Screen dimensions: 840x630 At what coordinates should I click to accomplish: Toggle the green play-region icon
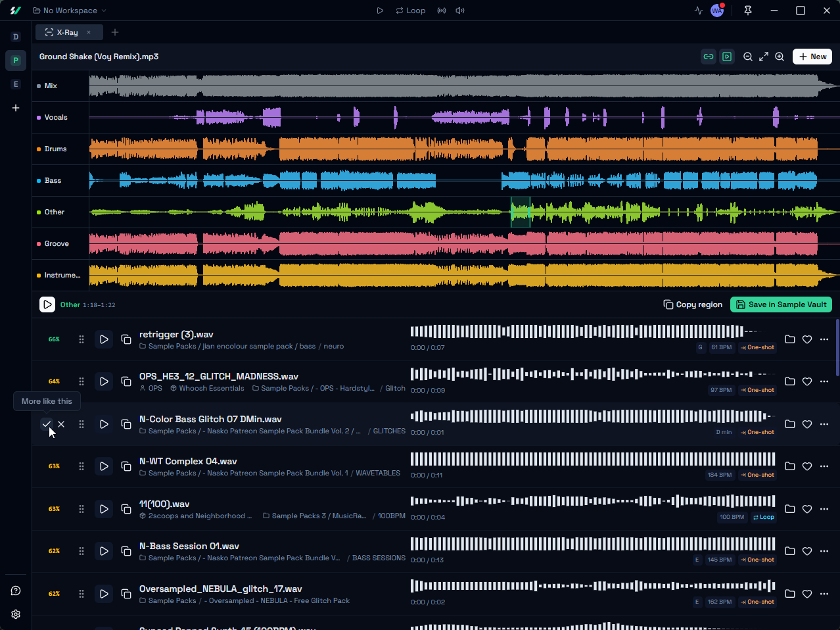click(727, 57)
